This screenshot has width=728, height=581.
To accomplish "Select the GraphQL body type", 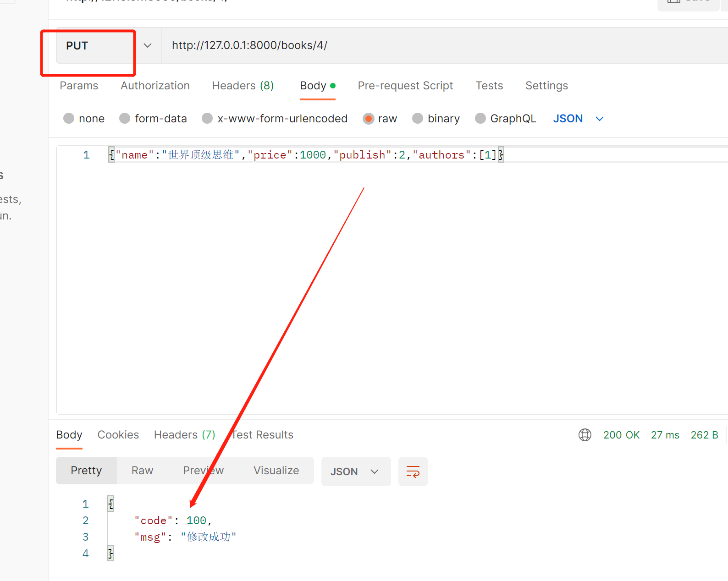I will click(506, 119).
